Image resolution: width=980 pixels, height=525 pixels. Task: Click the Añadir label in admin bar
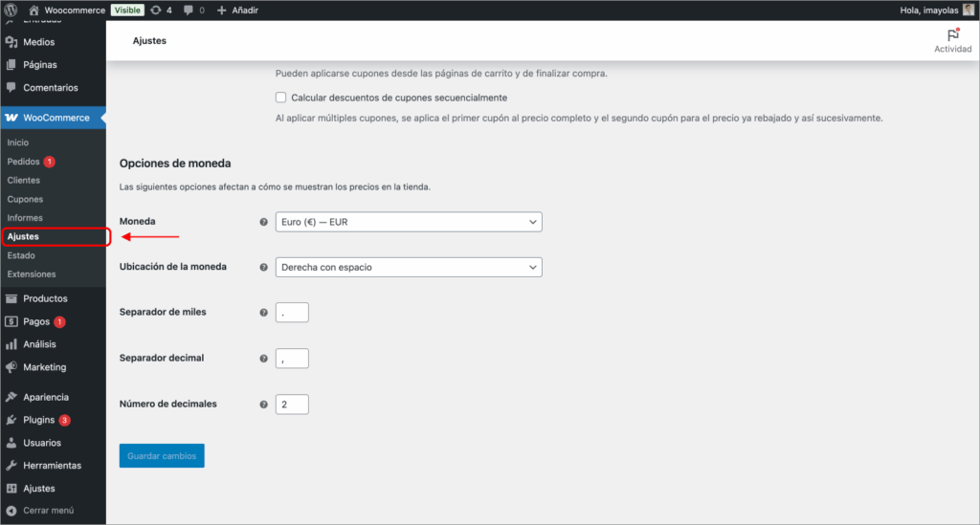[x=245, y=10]
